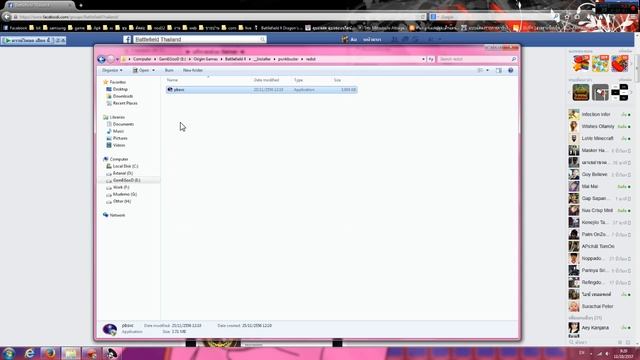Click Burn in the Explorer toolbar
The height and width of the screenshot is (360, 640).
[169, 70]
